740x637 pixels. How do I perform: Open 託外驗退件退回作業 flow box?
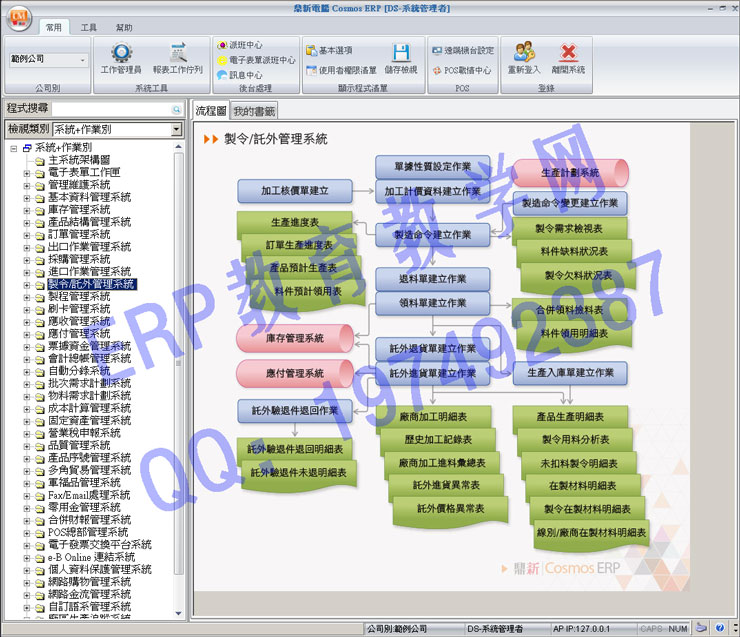295,411
